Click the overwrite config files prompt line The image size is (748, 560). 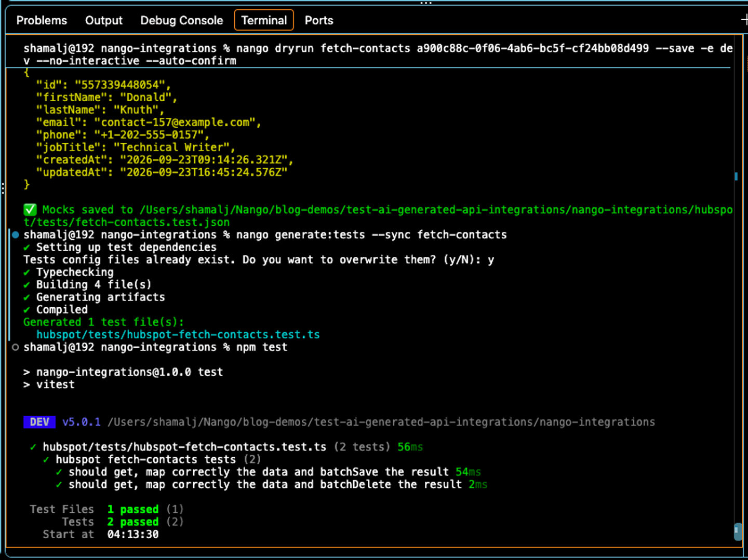(x=259, y=260)
